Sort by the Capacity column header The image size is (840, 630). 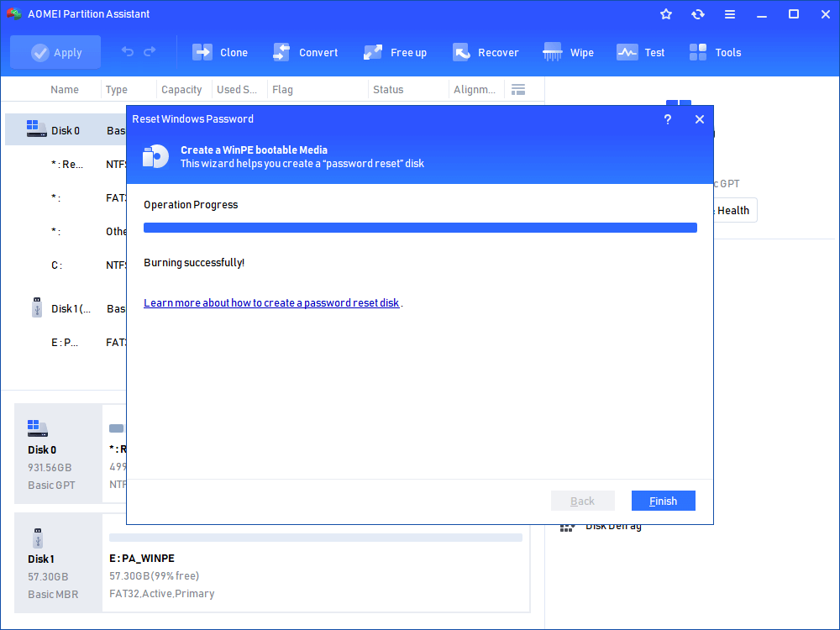coord(181,90)
